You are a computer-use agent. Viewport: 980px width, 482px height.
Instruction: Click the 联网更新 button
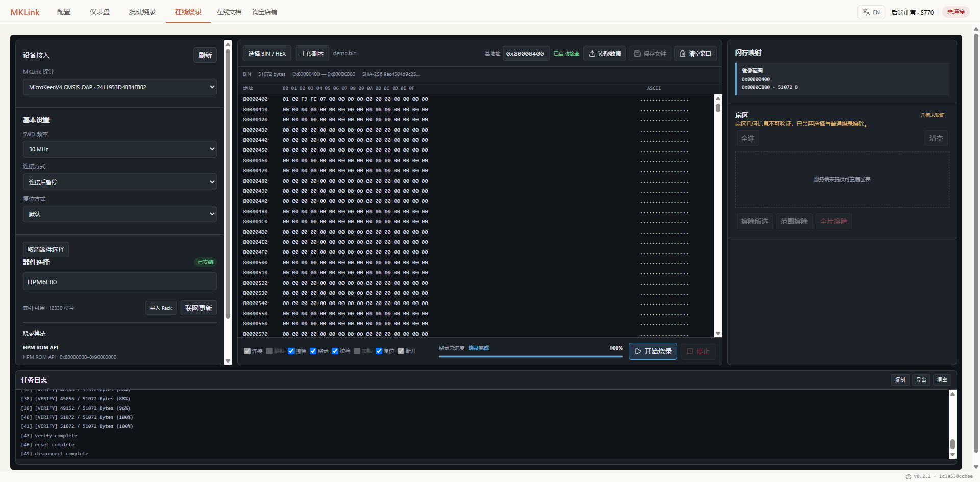[199, 308]
